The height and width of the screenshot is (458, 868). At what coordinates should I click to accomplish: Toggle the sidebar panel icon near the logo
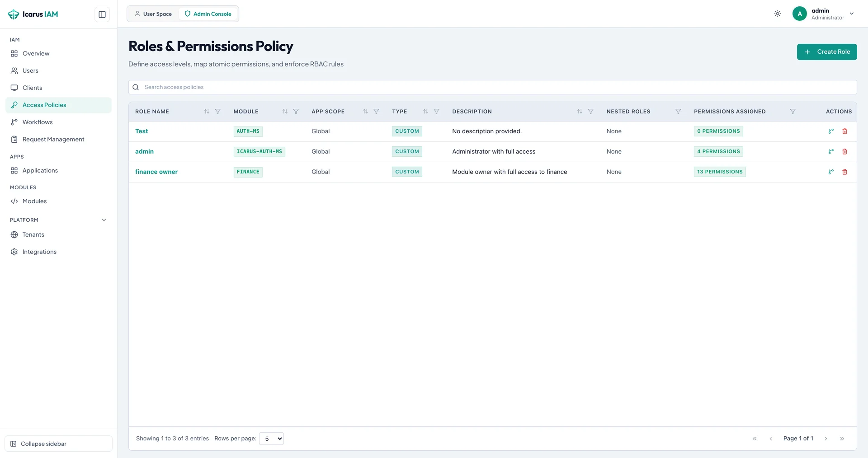[102, 14]
